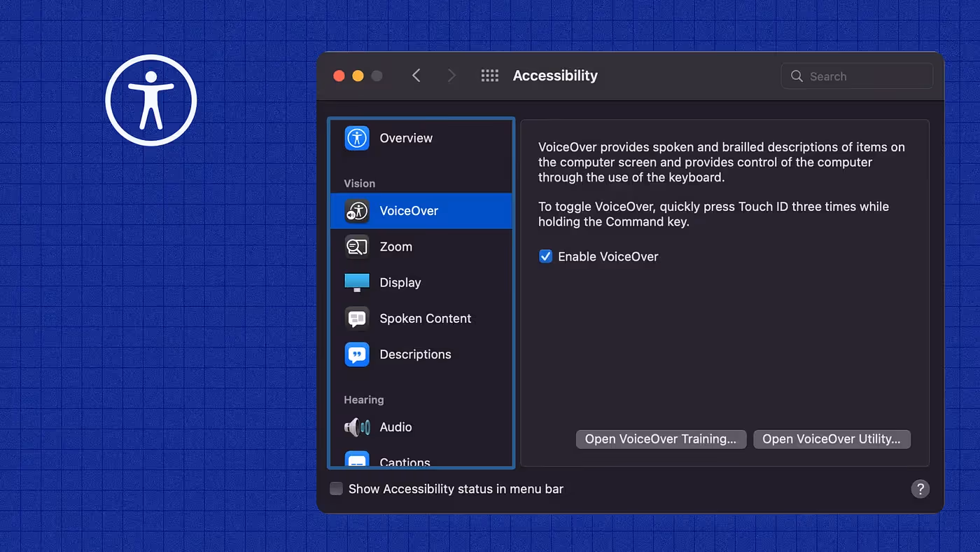Click the Descriptions quote bubble icon

pyautogui.click(x=357, y=354)
